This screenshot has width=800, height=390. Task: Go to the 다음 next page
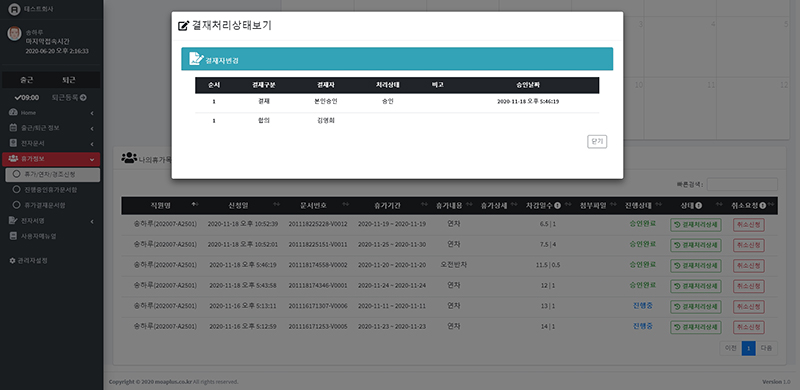(766, 348)
